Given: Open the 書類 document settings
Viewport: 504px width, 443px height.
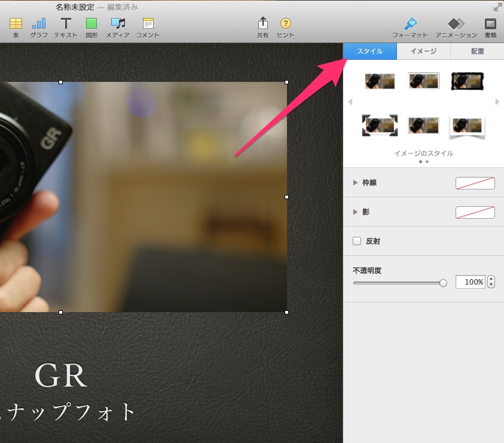Looking at the screenshot, I should [x=490, y=28].
